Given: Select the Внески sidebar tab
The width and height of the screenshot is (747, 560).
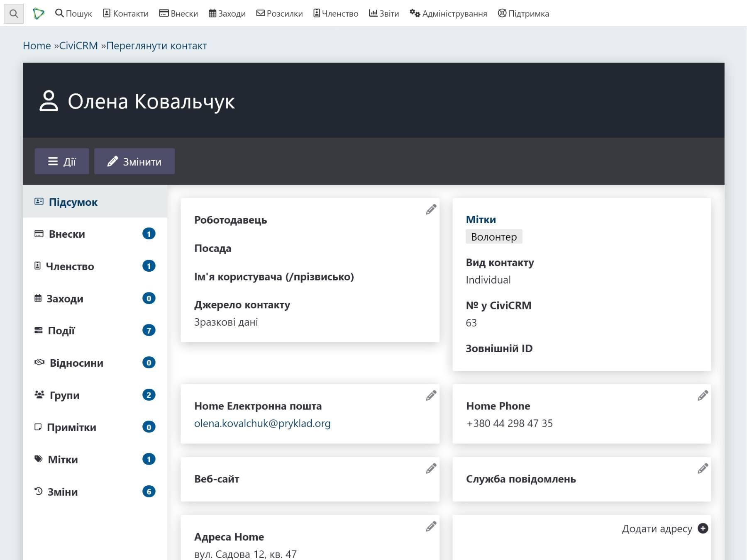Looking at the screenshot, I should (95, 234).
